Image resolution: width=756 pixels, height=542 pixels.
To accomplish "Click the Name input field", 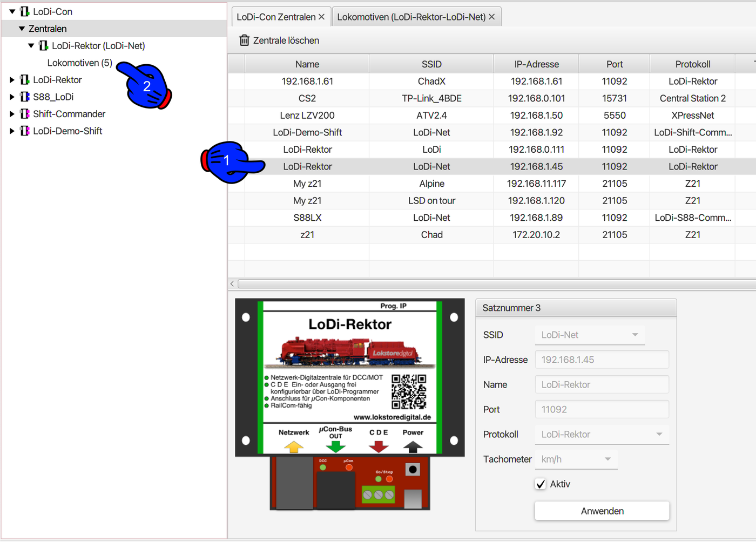I will click(x=602, y=384).
